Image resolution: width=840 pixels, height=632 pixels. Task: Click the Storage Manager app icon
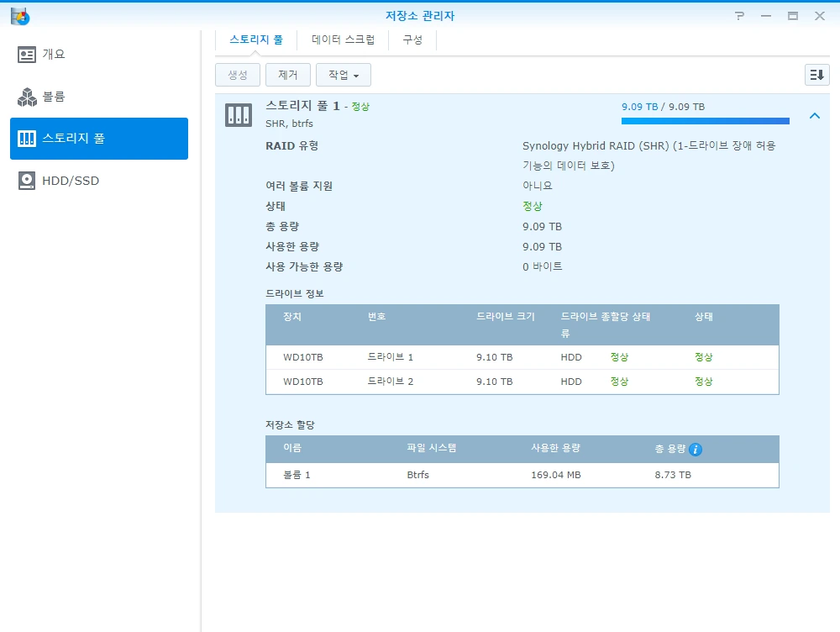pos(20,16)
